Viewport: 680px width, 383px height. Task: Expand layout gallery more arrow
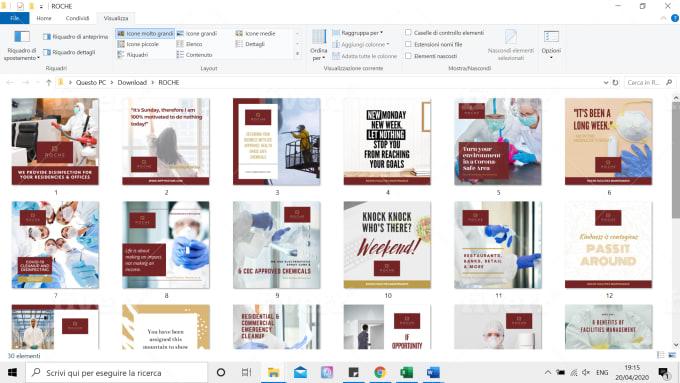pyautogui.click(x=298, y=54)
